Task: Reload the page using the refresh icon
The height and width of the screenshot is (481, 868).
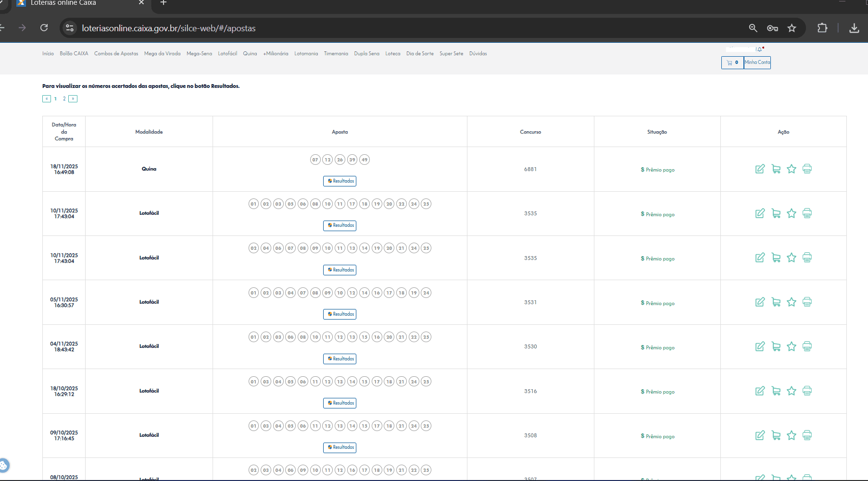Action: pos(44,28)
